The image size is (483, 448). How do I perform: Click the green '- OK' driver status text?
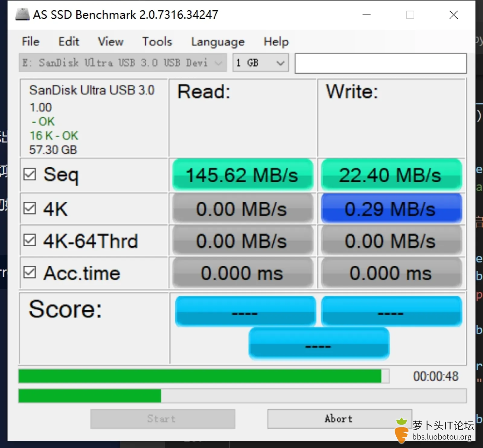43,122
